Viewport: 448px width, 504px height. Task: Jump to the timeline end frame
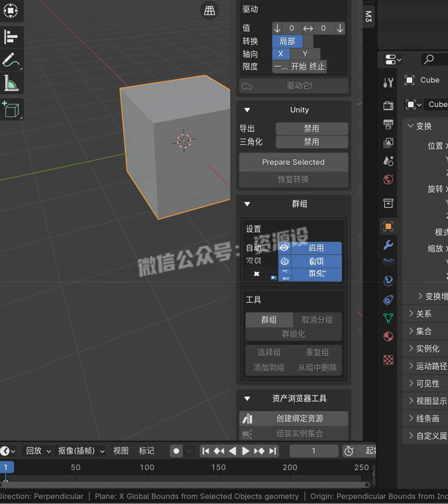272,451
